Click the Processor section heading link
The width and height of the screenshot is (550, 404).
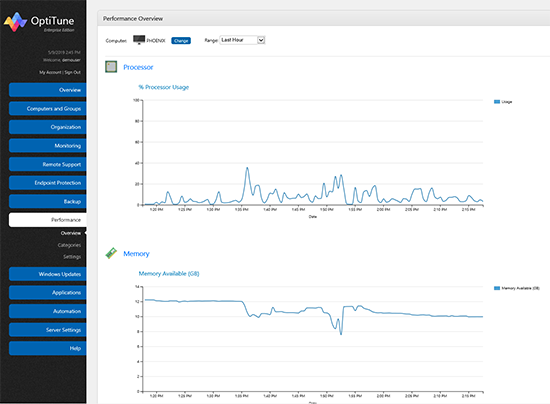coord(138,67)
